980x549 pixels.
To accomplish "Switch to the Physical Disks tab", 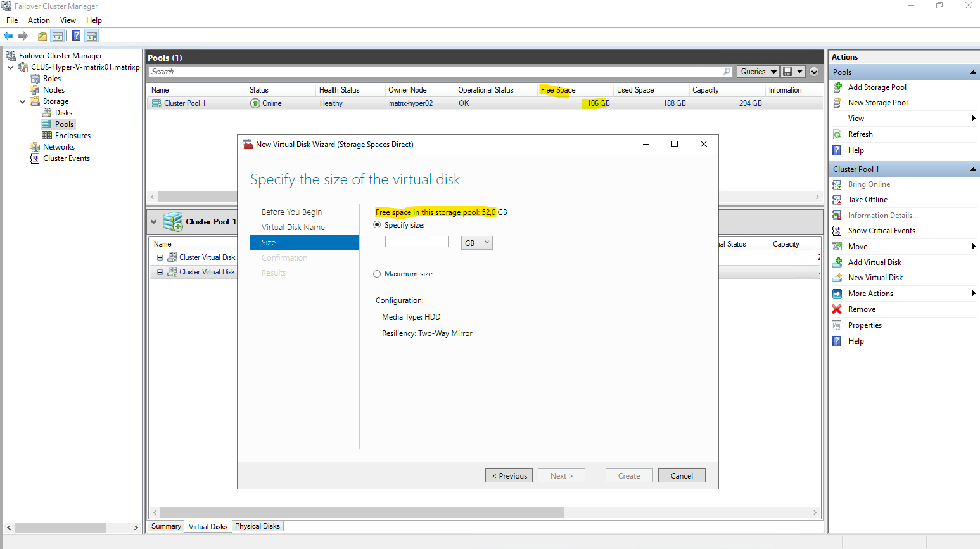I will point(257,526).
